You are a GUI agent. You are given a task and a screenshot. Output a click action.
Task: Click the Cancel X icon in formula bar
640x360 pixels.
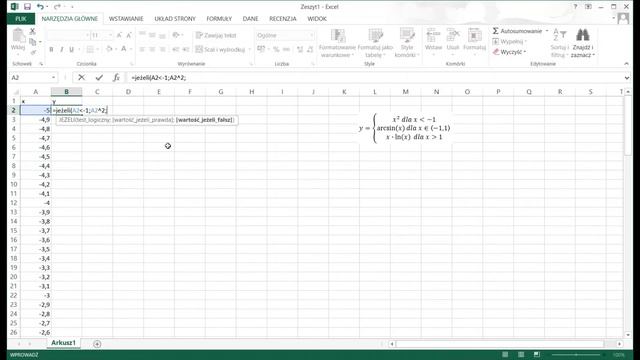[82, 78]
